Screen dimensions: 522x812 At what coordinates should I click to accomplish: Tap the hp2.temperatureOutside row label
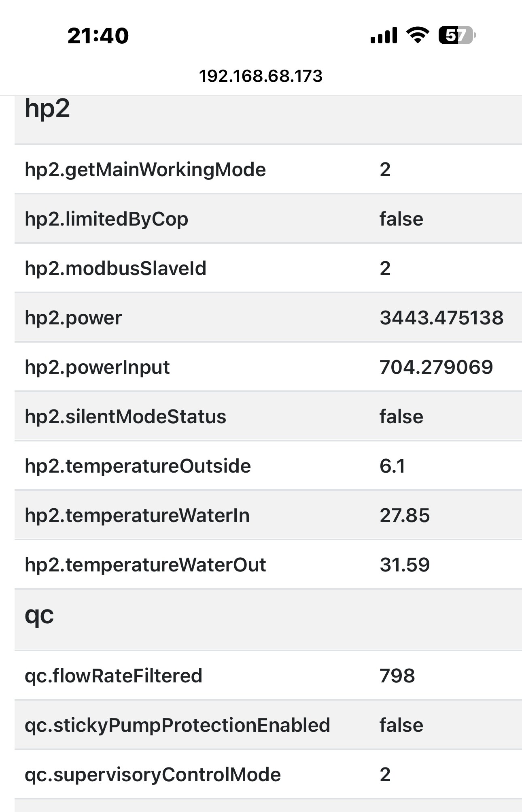138,466
